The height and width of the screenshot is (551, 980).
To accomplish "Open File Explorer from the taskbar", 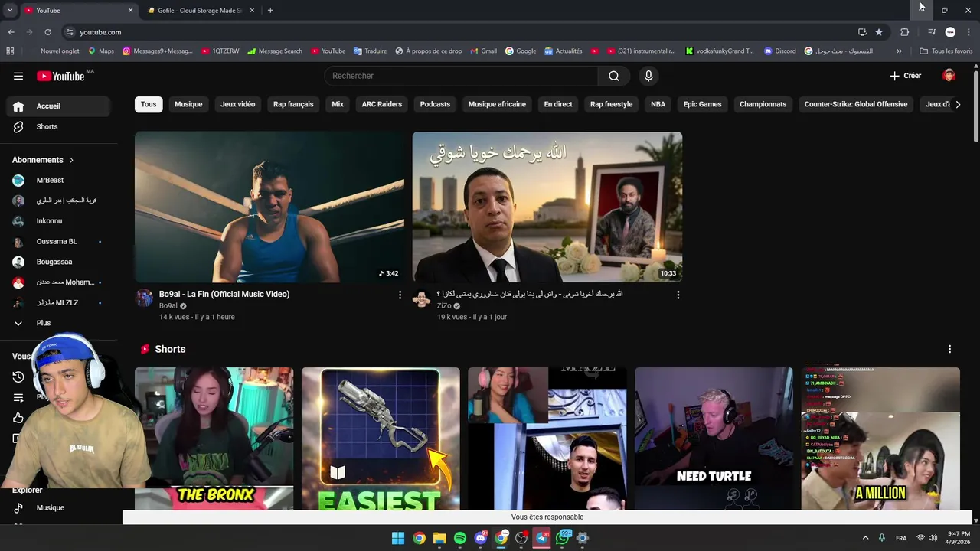I will coord(439,538).
